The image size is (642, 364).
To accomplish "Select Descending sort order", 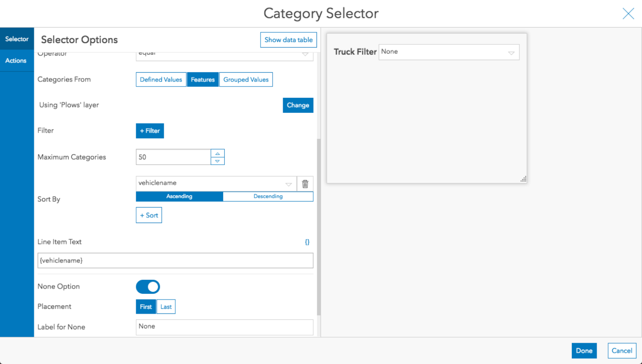I will (x=268, y=196).
